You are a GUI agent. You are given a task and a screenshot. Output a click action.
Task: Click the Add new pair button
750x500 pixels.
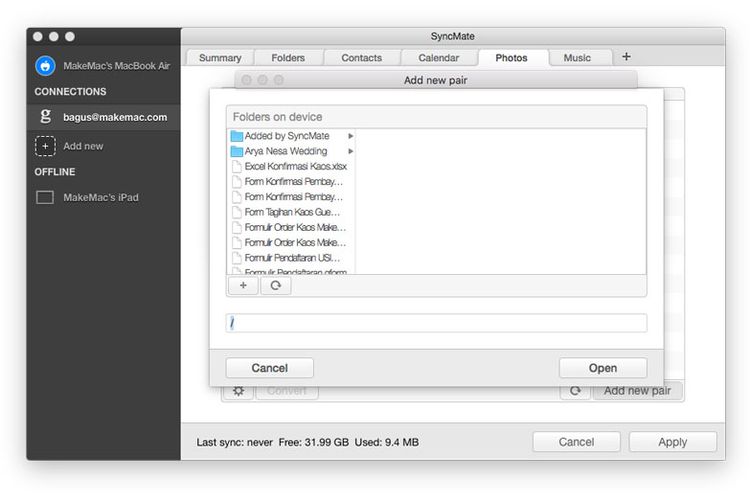637,390
